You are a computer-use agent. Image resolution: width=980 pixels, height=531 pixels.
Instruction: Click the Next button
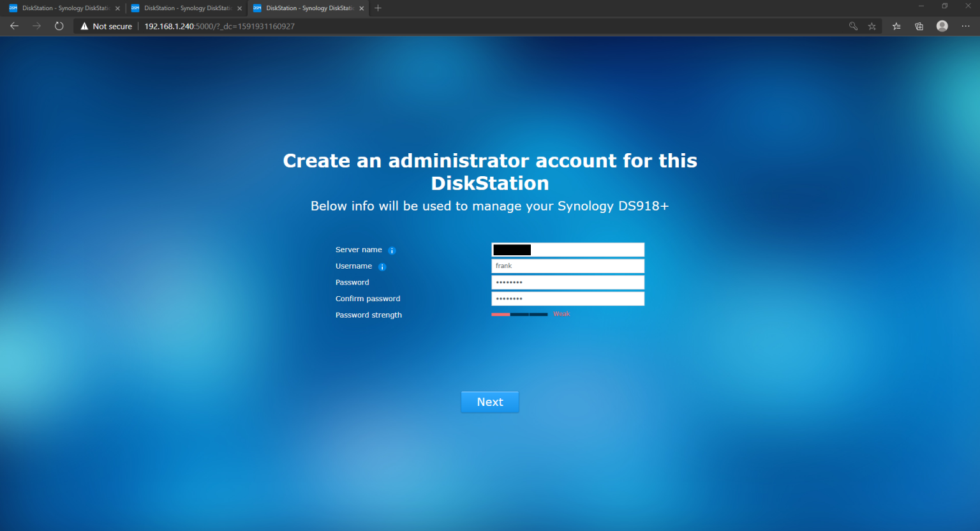point(489,401)
